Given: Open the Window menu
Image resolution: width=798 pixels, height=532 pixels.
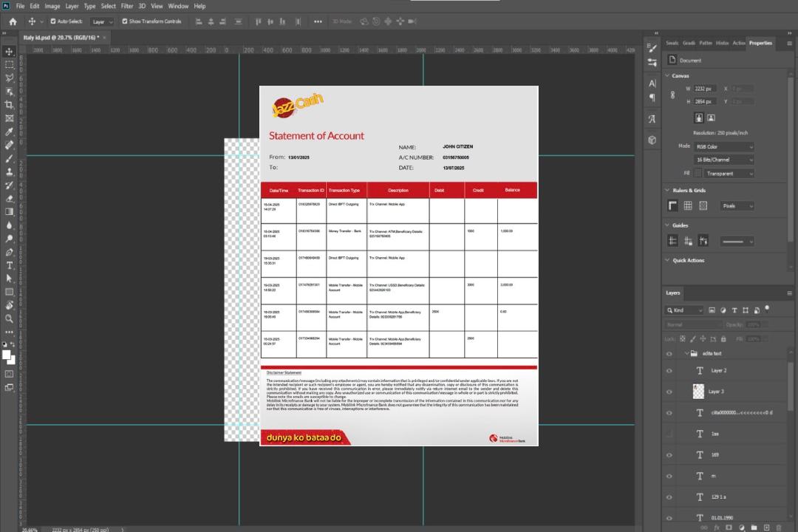Looking at the screenshot, I should point(178,6).
